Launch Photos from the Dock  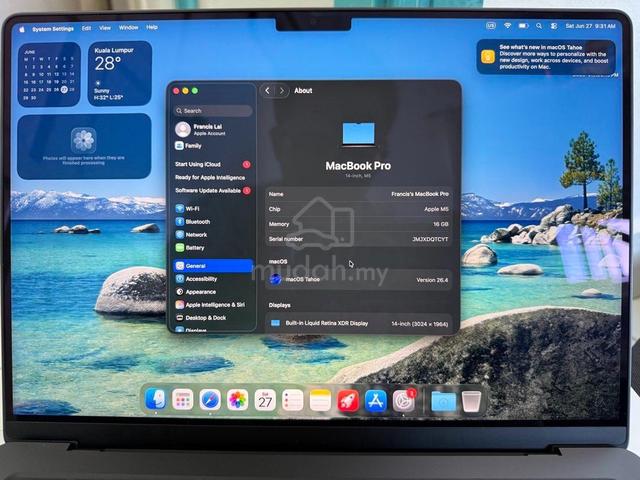tap(238, 400)
